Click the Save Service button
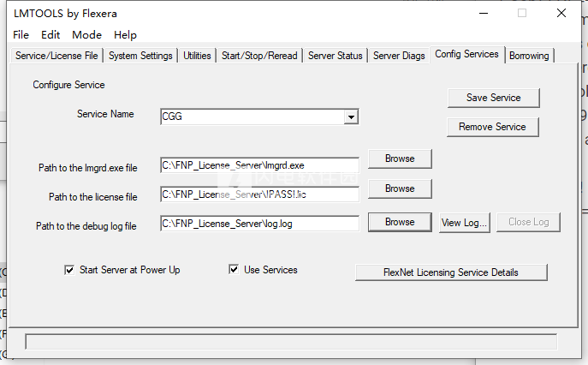This screenshot has width=588, height=365. (x=494, y=98)
